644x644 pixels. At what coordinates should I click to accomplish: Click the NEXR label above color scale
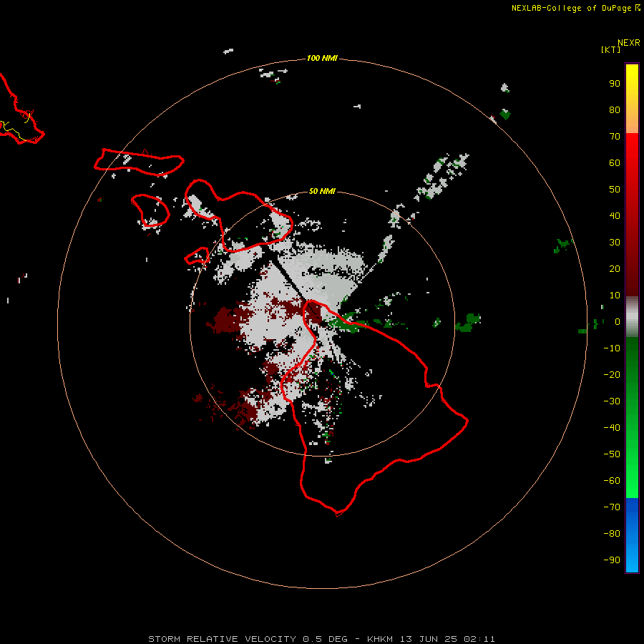click(629, 43)
